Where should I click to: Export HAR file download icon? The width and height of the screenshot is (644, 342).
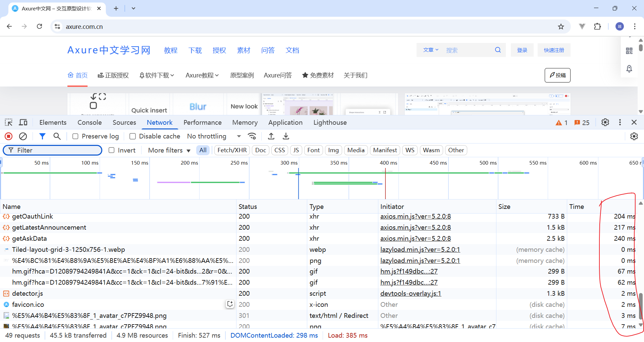click(x=286, y=136)
